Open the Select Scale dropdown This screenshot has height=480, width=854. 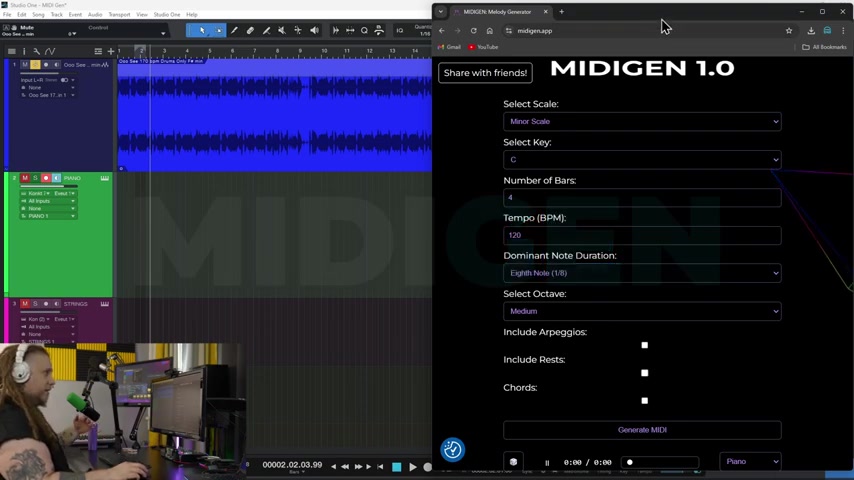click(642, 121)
